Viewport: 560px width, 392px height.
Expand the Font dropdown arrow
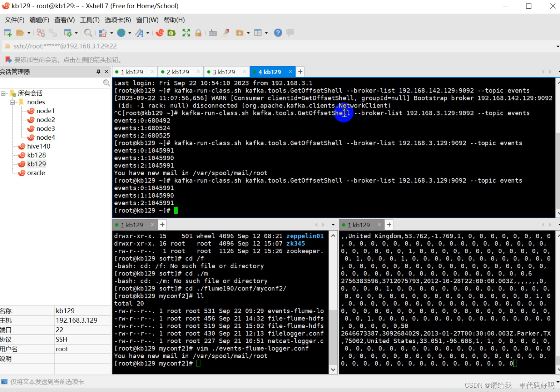[148, 33]
